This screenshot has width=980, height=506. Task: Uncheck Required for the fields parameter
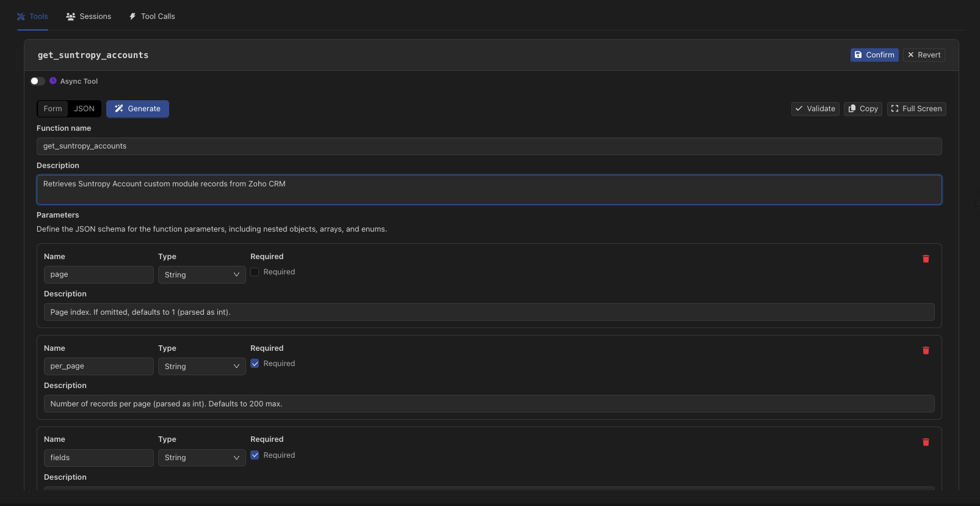pos(255,455)
